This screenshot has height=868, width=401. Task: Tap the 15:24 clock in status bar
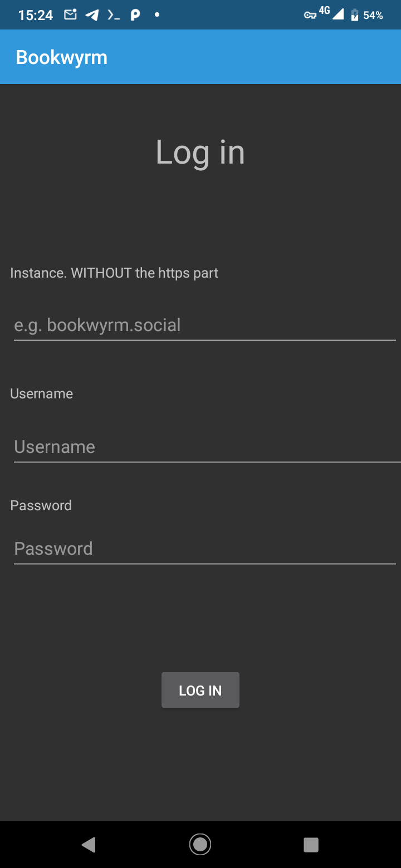coord(36,16)
